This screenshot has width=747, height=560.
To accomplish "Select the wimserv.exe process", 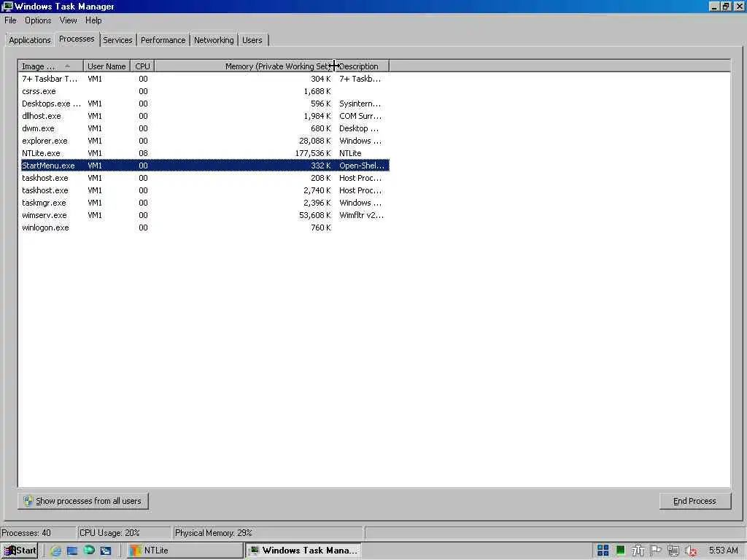I will (x=204, y=215).
